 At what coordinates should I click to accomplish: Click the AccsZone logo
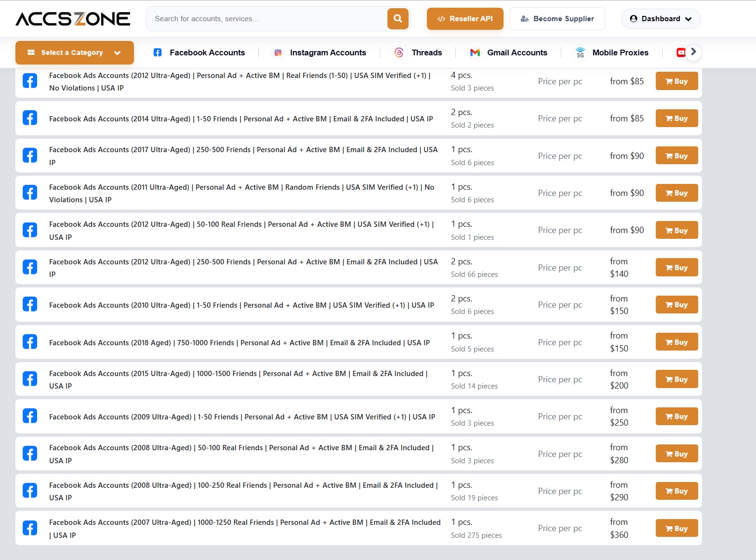73,19
